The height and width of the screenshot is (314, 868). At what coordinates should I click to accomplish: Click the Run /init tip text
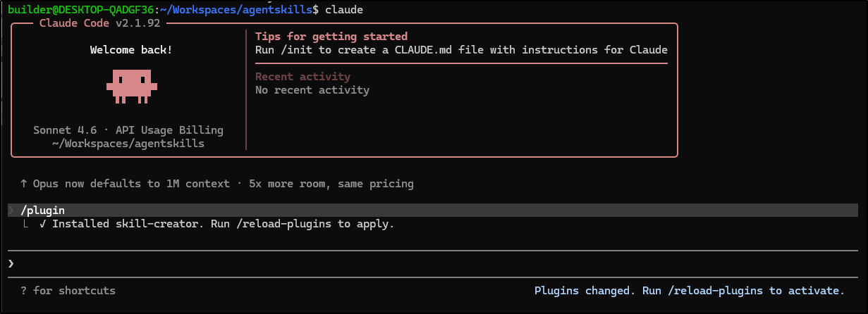(x=461, y=50)
